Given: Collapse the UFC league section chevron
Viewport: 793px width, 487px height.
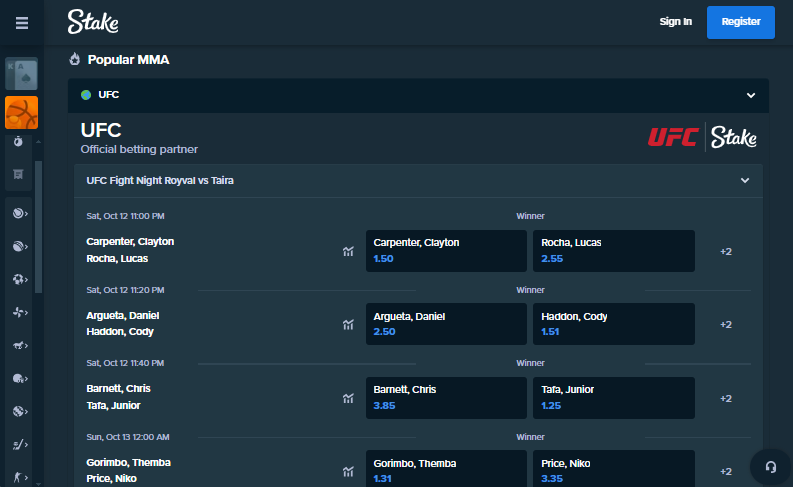Looking at the screenshot, I should pyautogui.click(x=751, y=95).
